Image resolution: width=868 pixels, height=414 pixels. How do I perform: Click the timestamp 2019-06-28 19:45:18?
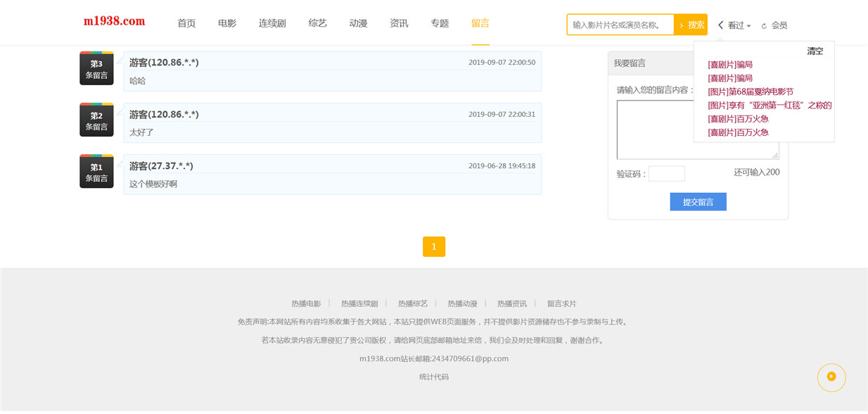[502, 166]
